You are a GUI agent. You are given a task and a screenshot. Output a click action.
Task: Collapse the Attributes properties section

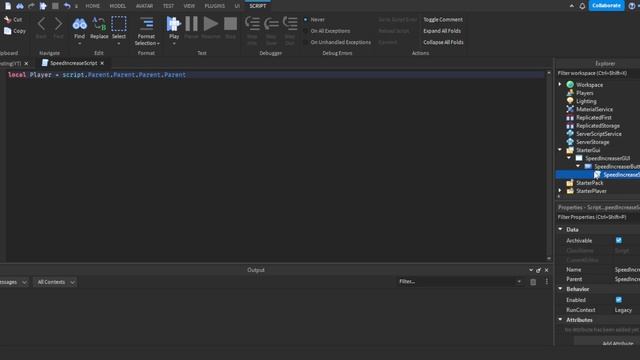(x=560, y=320)
